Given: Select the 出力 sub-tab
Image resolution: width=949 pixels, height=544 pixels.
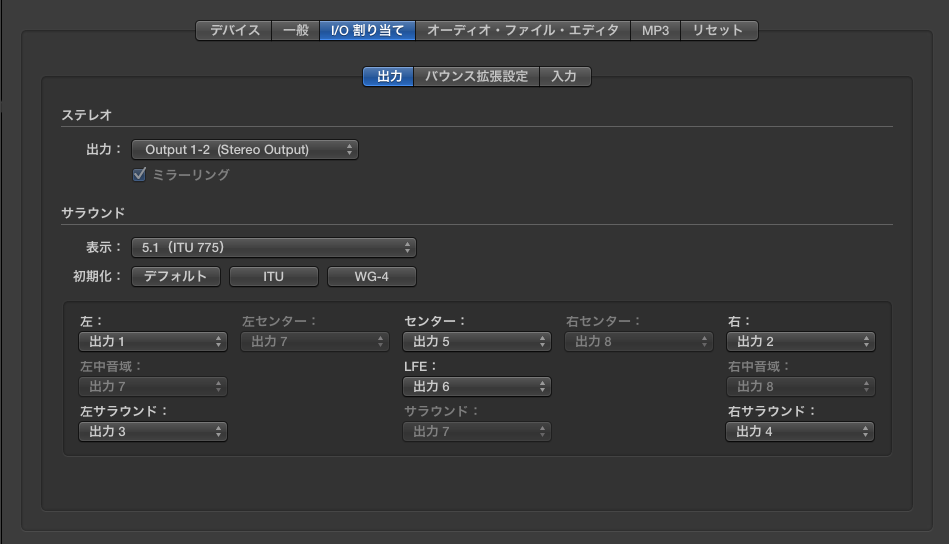Looking at the screenshot, I should 389,76.
